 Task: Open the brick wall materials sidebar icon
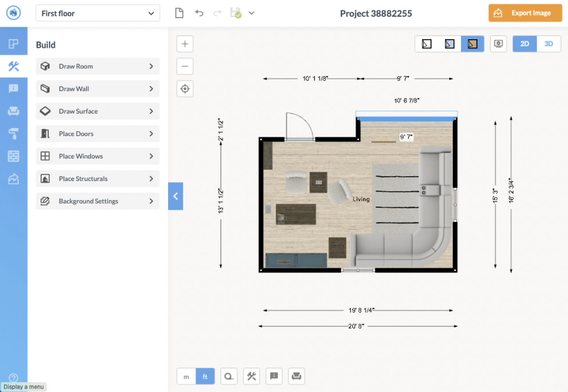[13, 156]
